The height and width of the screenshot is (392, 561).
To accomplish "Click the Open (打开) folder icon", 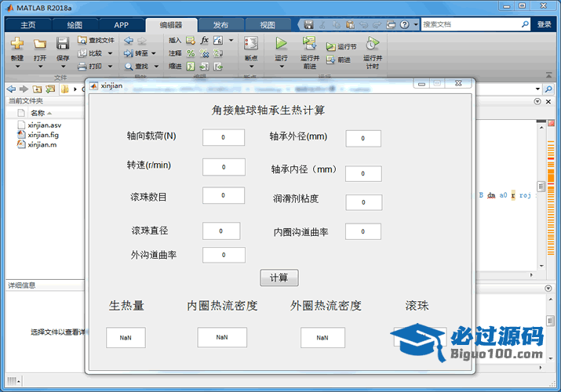I will 40,44.
